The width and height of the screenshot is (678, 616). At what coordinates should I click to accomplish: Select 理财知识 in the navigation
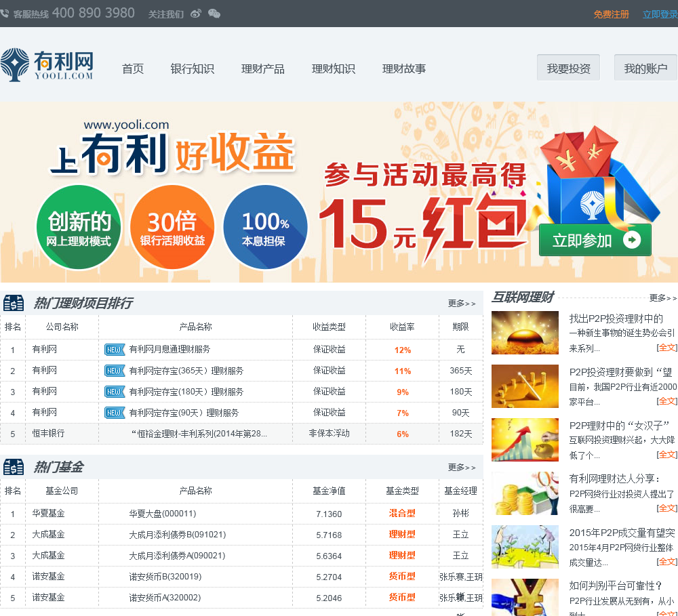(x=334, y=68)
